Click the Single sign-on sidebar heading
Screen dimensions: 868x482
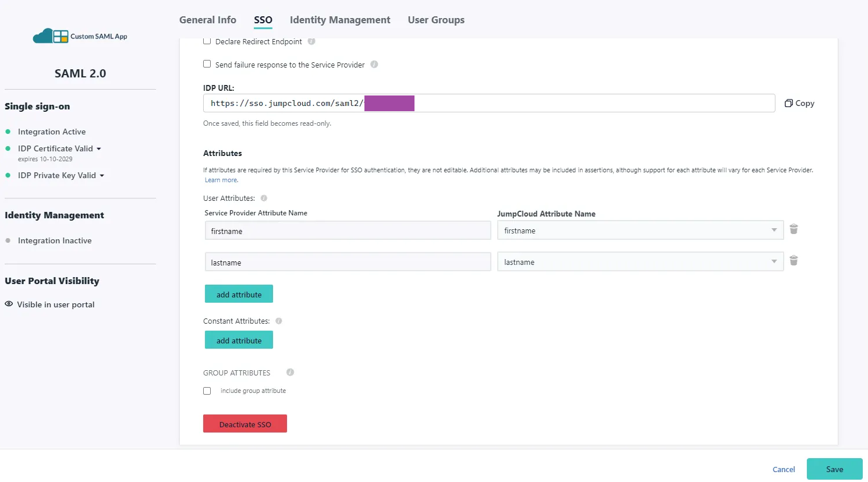point(37,107)
